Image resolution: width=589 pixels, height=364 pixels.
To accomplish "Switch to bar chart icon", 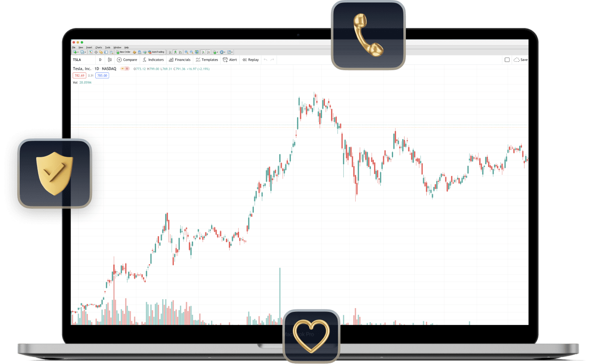I will click(x=170, y=52).
